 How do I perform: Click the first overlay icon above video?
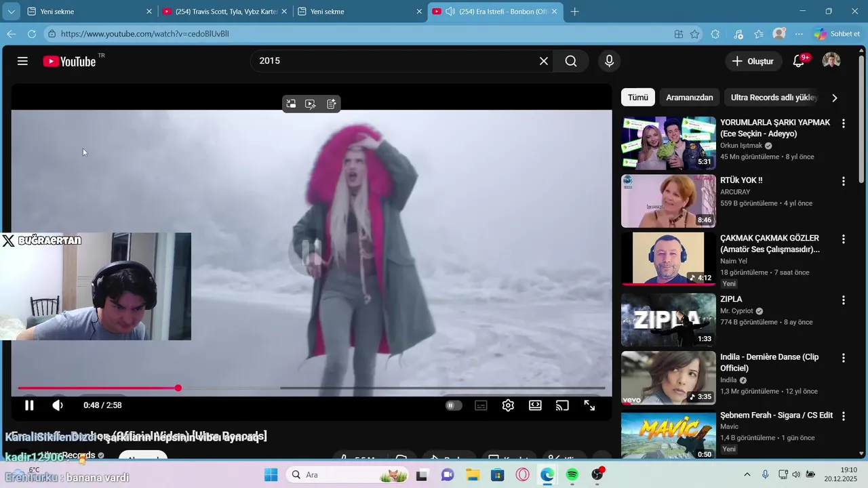(x=291, y=104)
